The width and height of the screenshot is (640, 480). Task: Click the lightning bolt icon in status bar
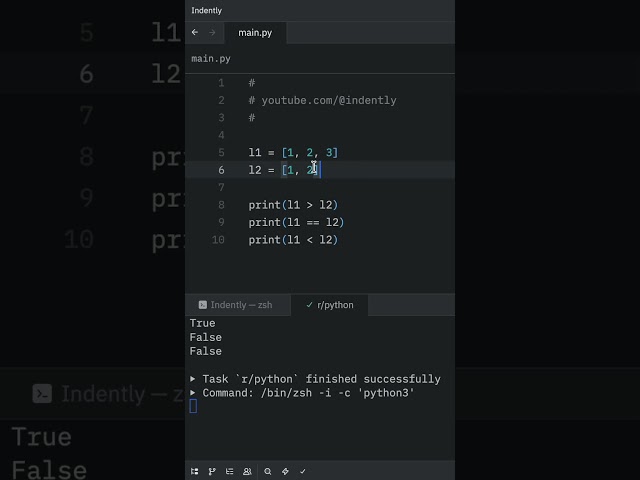[x=285, y=471]
